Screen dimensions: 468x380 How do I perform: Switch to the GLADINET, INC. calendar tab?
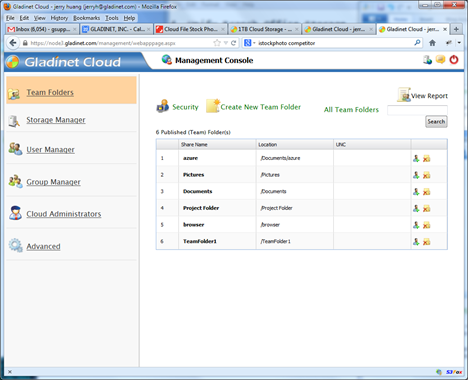(116, 29)
